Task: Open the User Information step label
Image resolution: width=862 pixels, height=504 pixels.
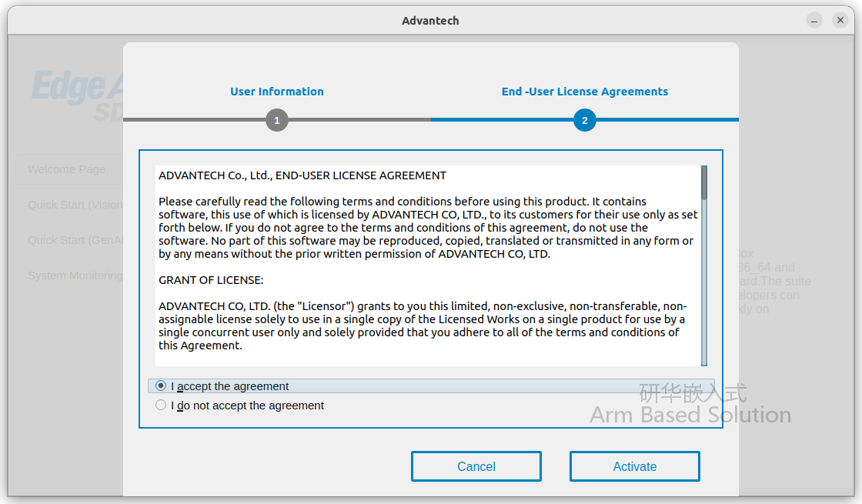Action: tap(277, 92)
